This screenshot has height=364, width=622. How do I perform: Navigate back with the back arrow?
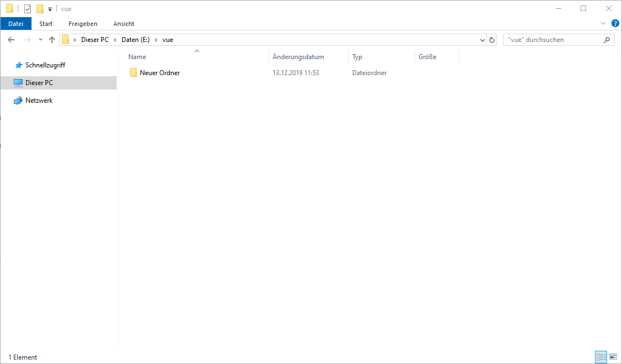[11, 39]
